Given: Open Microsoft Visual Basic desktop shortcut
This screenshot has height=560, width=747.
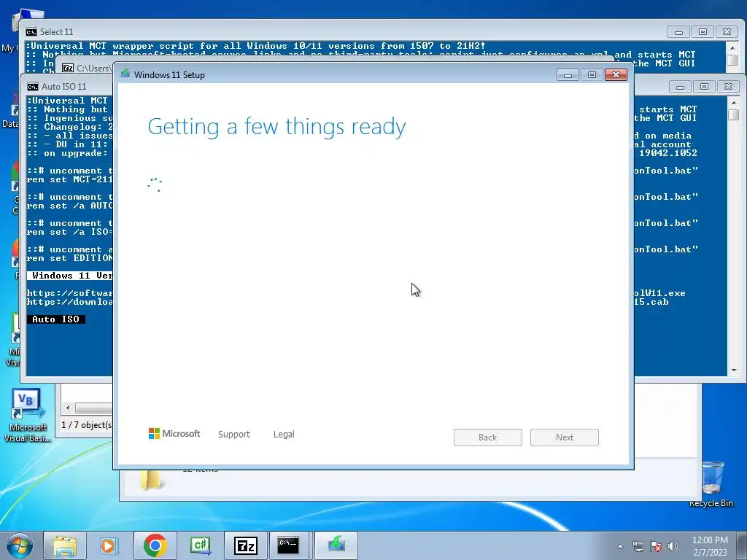Looking at the screenshot, I should coord(27,415).
